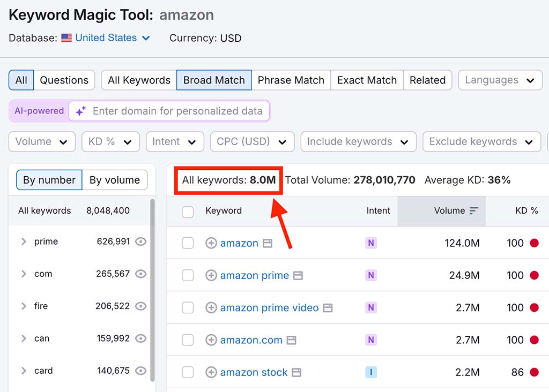Click the eye icon next to prime

(140, 242)
